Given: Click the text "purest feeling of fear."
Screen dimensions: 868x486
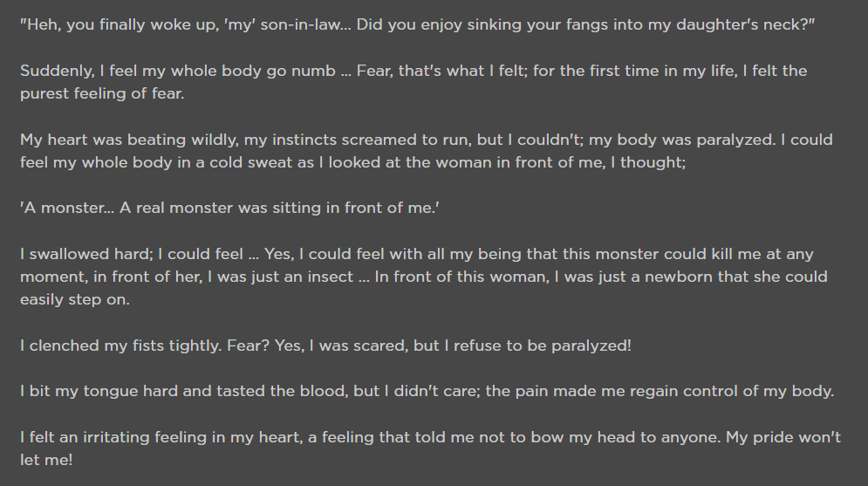Looking at the screenshot, I should coord(102,93).
